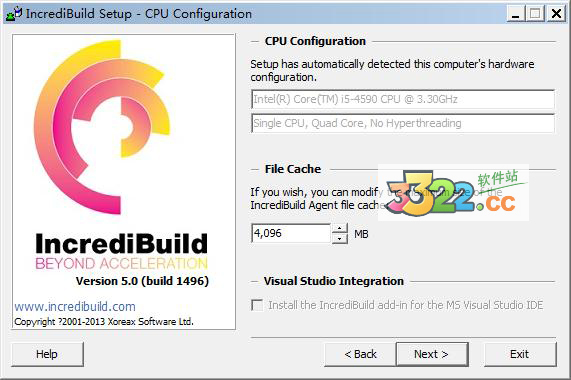The image size is (571, 380).
Task: Click the file cache size field showing 4,096
Action: click(x=291, y=233)
